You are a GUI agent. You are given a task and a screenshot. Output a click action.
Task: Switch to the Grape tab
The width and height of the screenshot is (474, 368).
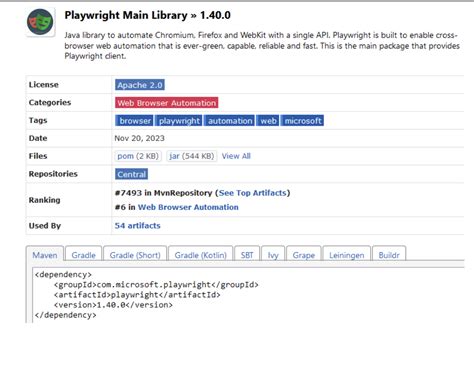tap(304, 255)
